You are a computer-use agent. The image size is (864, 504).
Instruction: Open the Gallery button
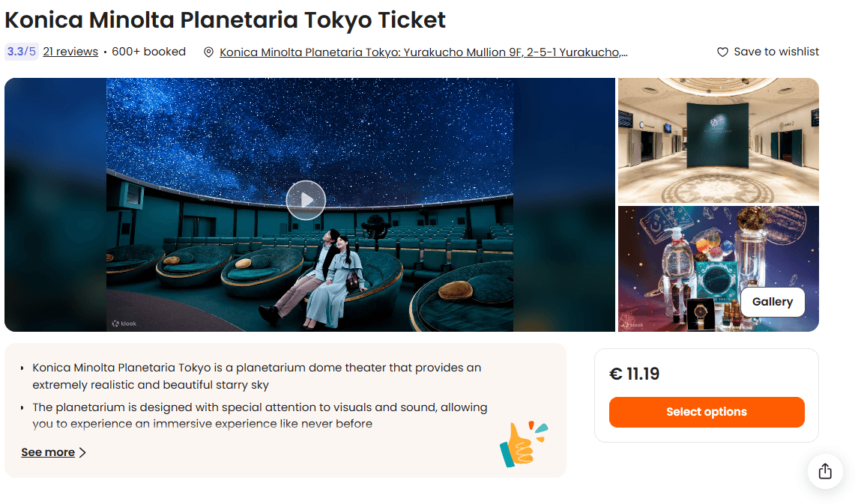[772, 302]
